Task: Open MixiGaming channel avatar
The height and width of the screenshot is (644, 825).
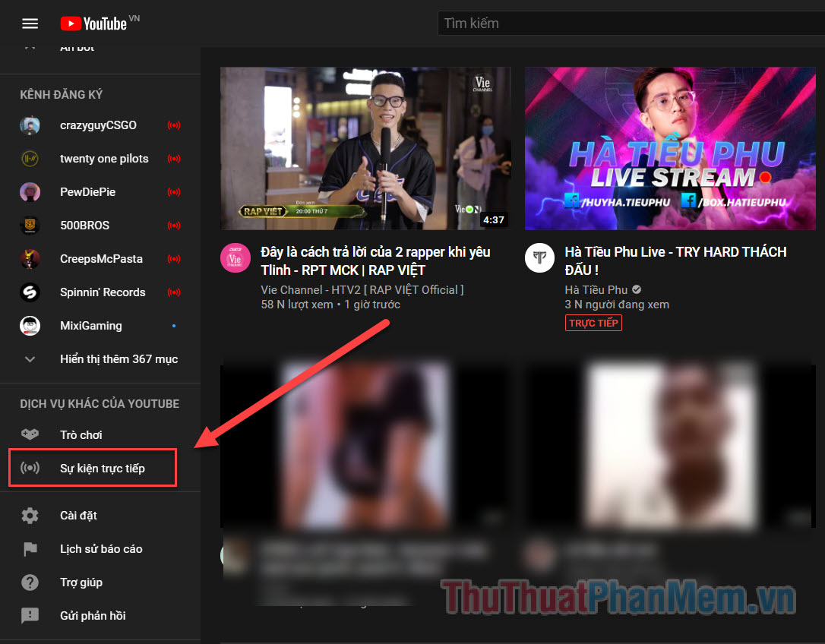Action: (30, 326)
